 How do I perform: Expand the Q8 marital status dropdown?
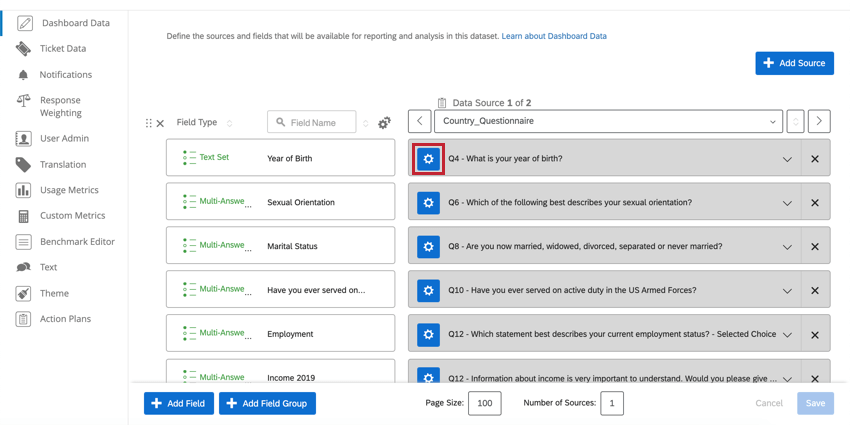click(x=787, y=247)
